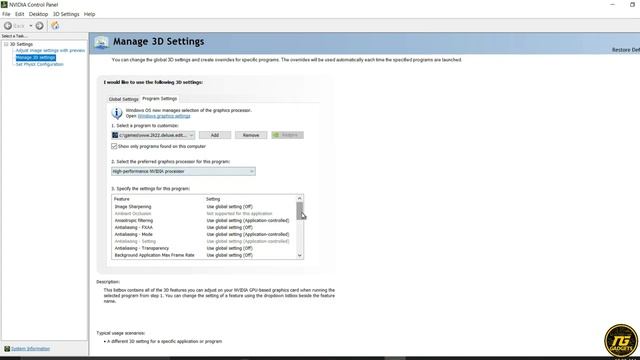
Task: Click the setting value for Image Sharpening
Action: (230, 207)
